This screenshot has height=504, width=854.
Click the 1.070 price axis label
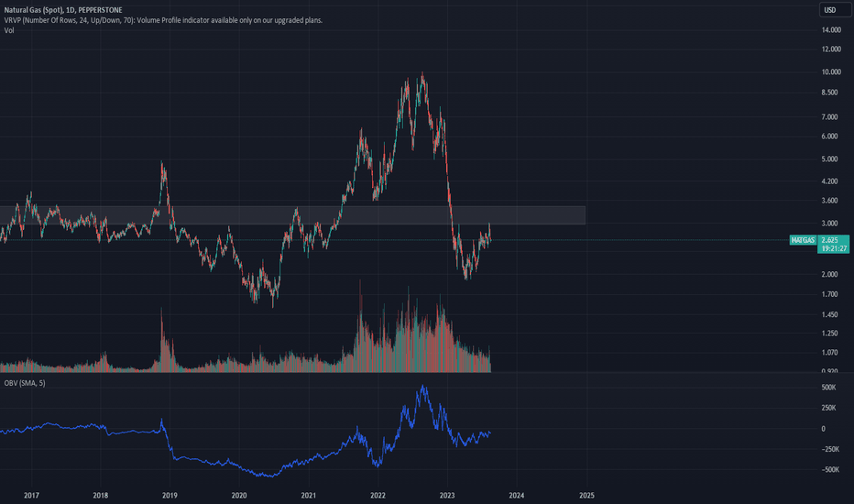point(829,353)
